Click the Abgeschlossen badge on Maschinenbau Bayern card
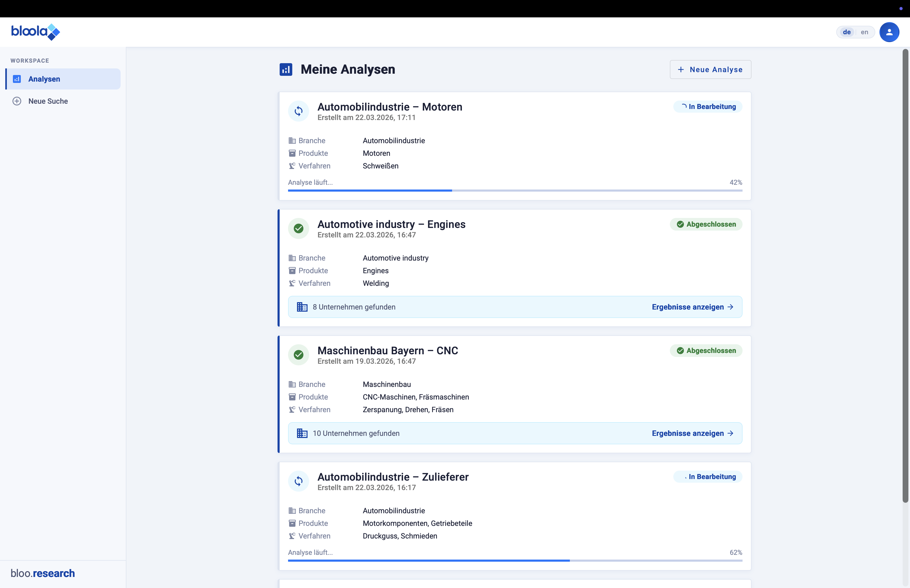Image resolution: width=910 pixels, height=588 pixels. coord(706,351)
